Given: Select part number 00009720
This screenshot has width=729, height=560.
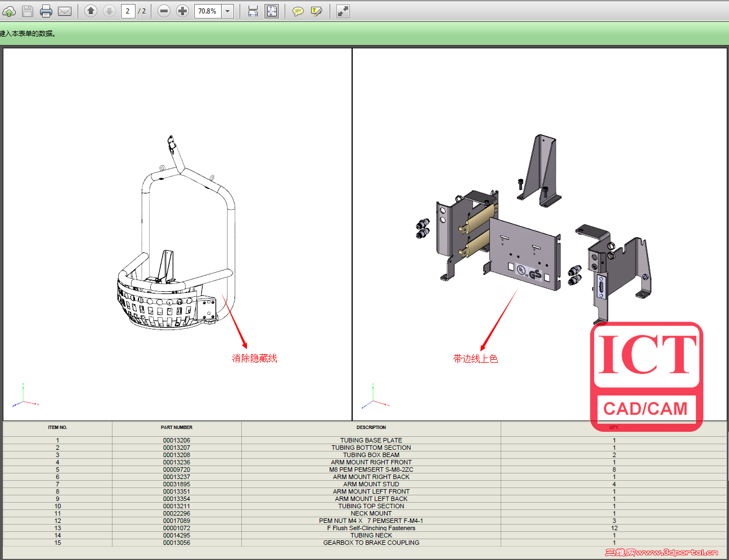Looking at the screenshot, I should (x=177, y=469).
